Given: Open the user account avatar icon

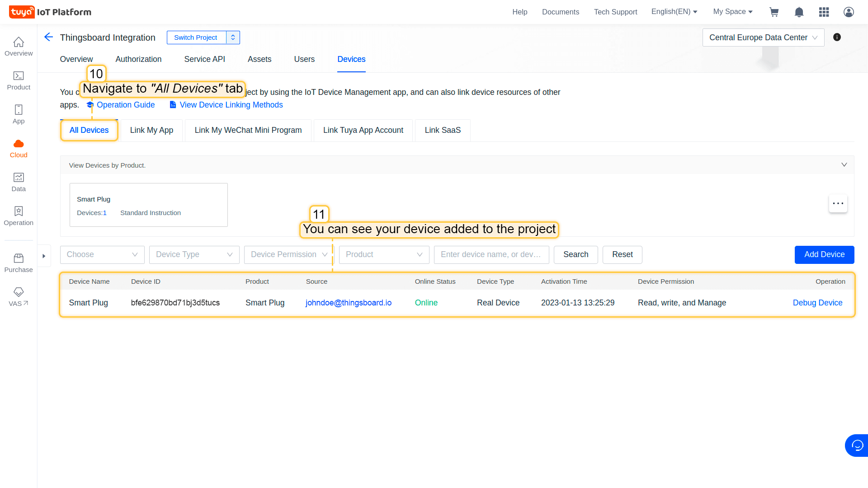Looking at the screenshot, I should (849, 12).
